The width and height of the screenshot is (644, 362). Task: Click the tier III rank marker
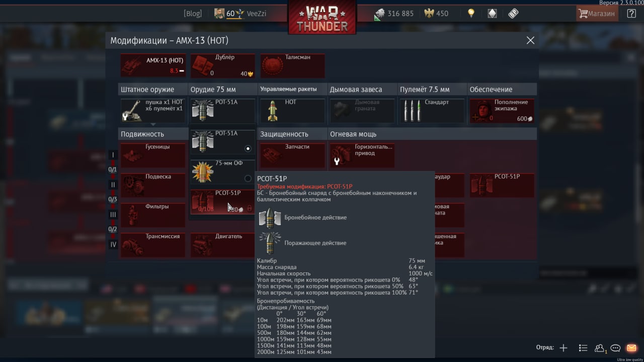113,214
